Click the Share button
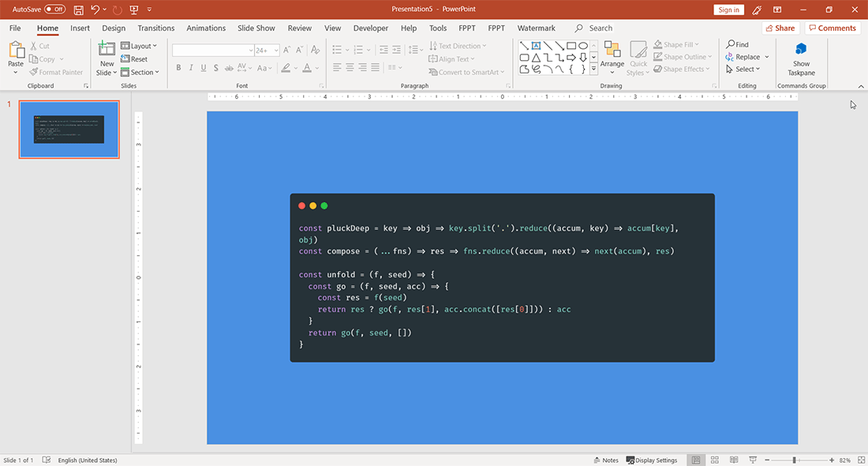Image resolution: width=868 pixels, height=466 pixels. 780,28
